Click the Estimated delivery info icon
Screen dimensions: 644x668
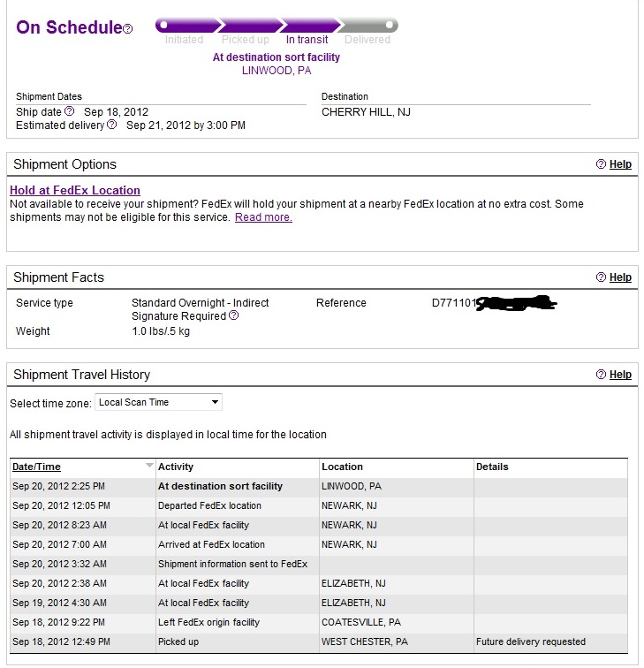(x=111, y=125)
